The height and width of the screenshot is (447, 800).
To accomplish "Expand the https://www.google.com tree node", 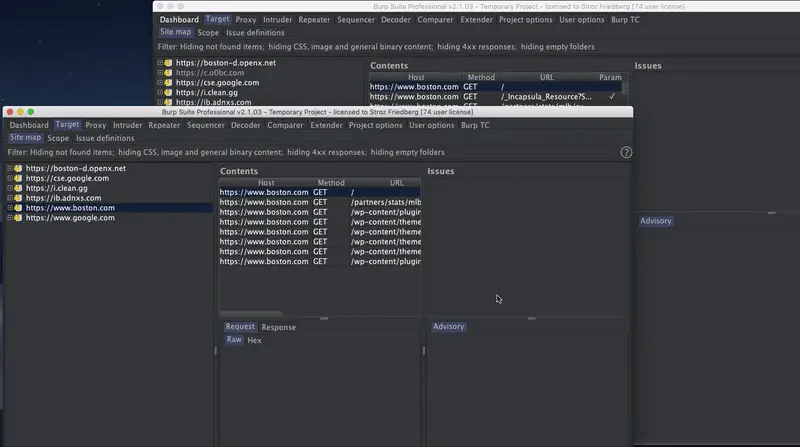I will point(9,218).
